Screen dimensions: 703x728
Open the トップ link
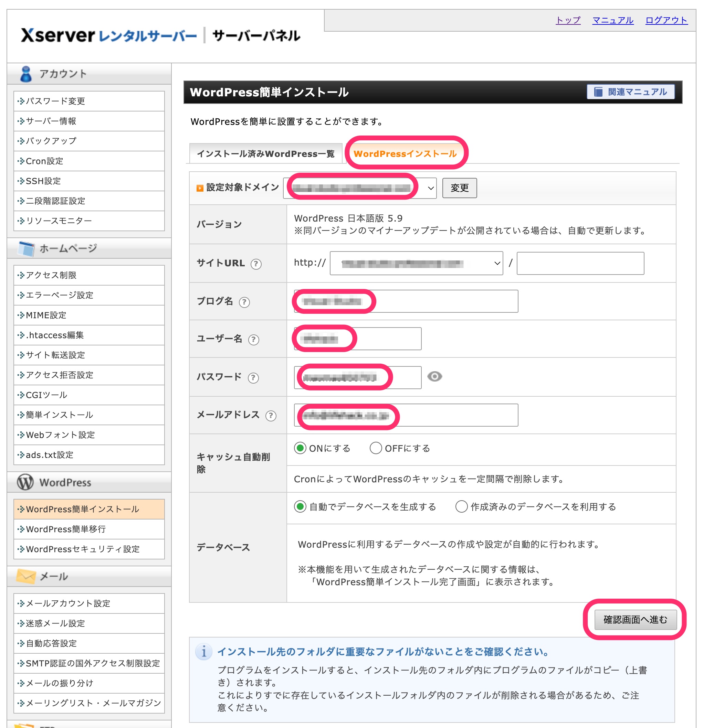coord(568,20)
